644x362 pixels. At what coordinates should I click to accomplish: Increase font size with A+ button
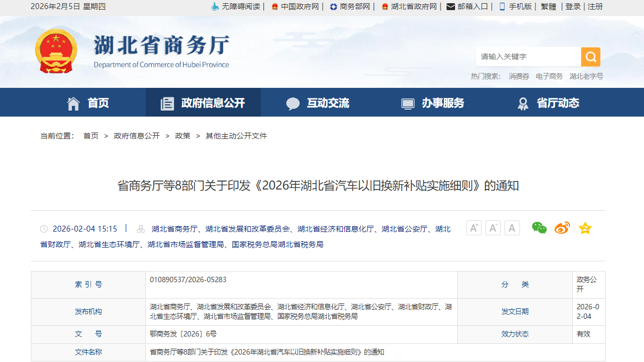click(474, 228)
